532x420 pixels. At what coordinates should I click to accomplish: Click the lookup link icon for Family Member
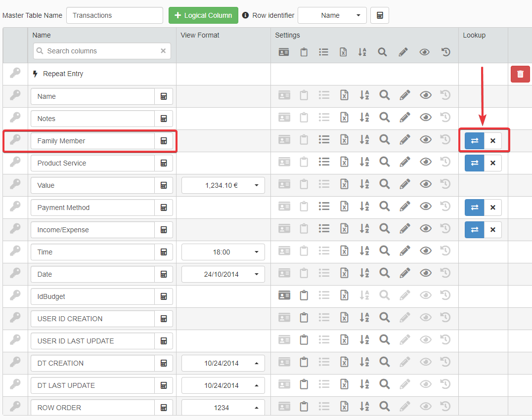pyautogui.click(x=474, y=141)
